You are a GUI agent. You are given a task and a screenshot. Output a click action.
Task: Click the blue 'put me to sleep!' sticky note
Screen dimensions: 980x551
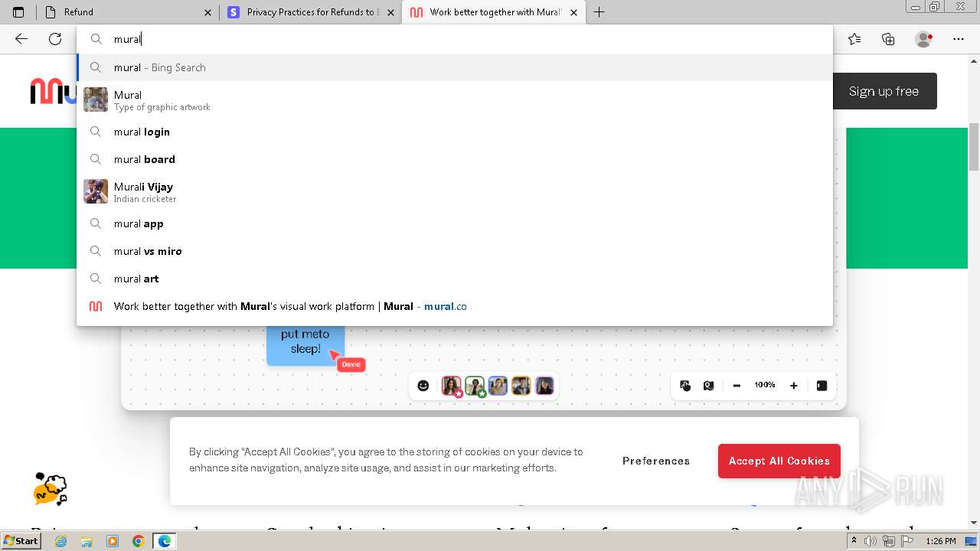(305, 345)
